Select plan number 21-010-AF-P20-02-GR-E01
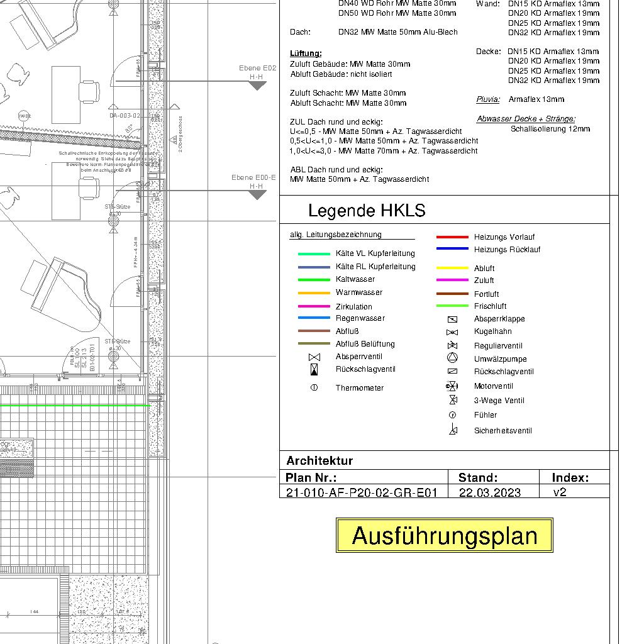 click(x=362, y=492)
